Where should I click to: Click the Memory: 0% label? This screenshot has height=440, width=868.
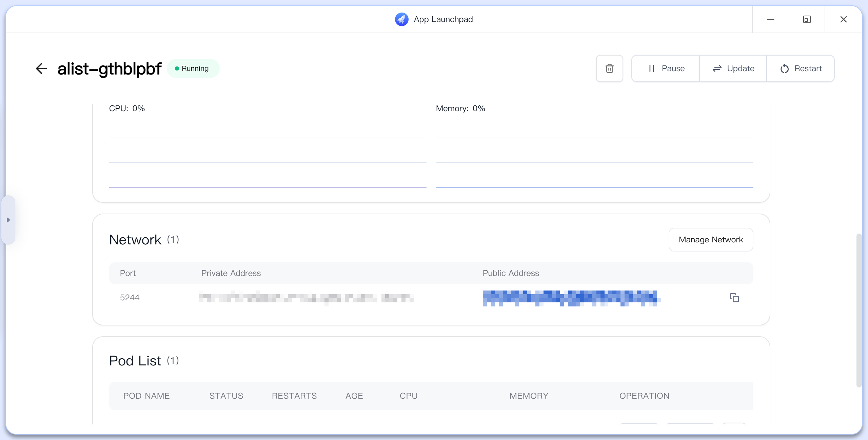(x=460, y=108)
